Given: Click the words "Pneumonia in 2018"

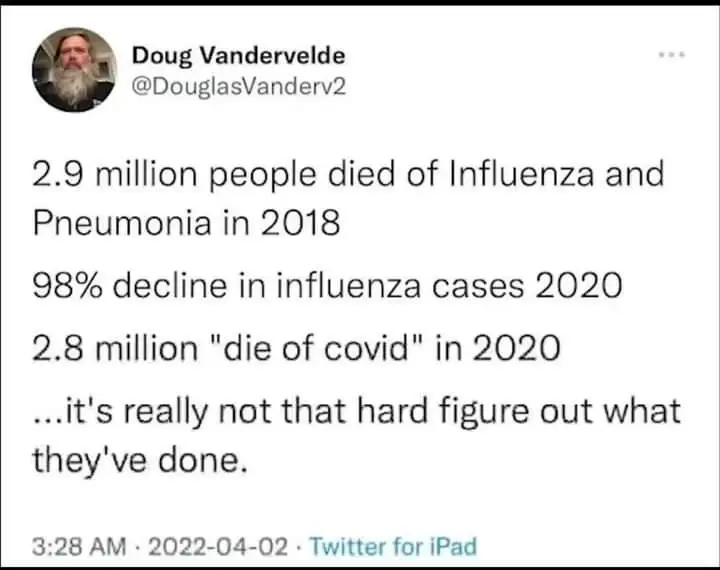Looking at the screenshot, I should click(x=187, y=221).
